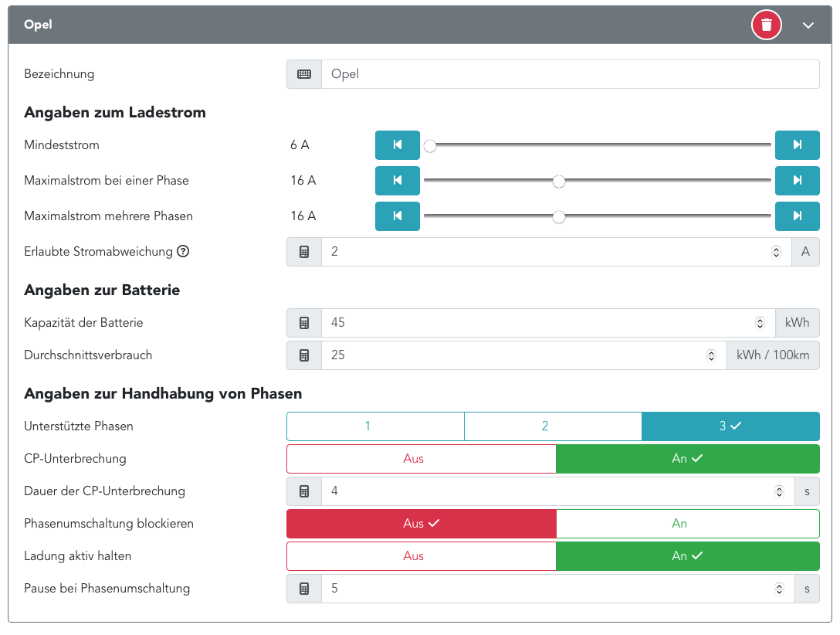Click the red trash delete icon for Opel

(x=766, y=25)
